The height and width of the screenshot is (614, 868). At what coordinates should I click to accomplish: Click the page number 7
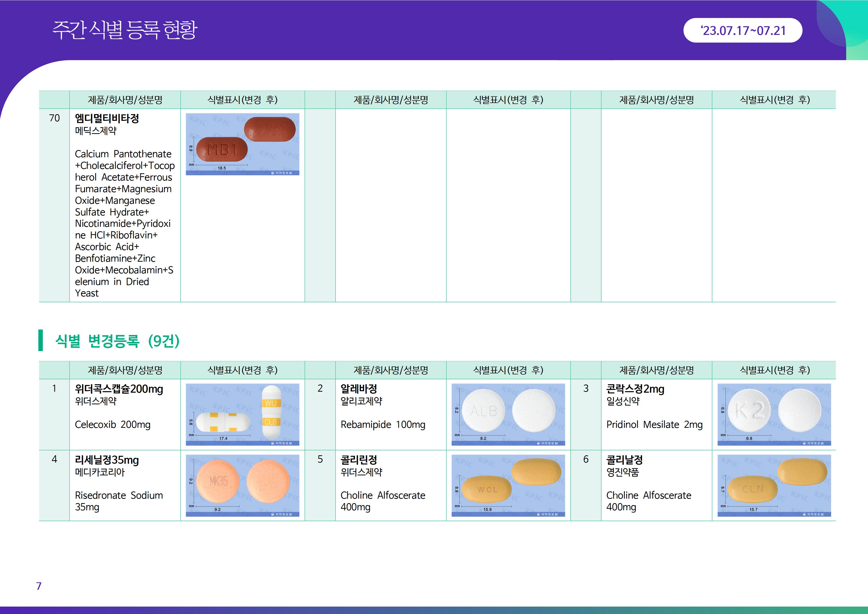tap(39, 586)
